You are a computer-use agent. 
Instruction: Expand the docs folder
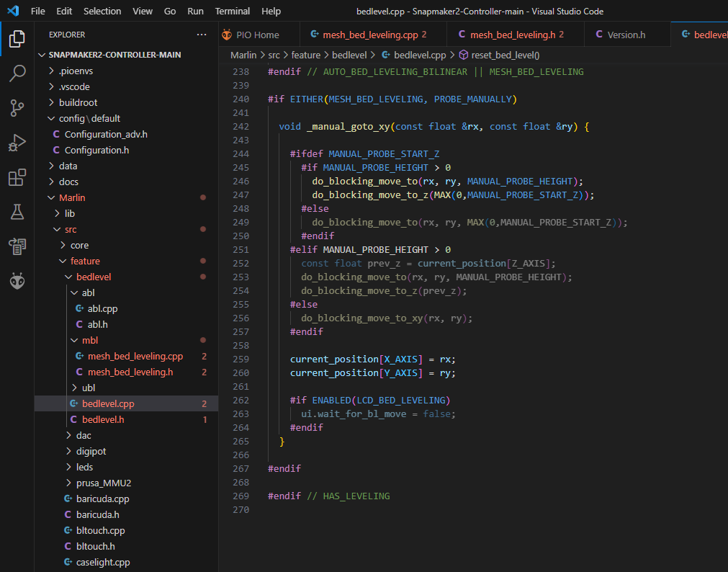click(126, 182)
